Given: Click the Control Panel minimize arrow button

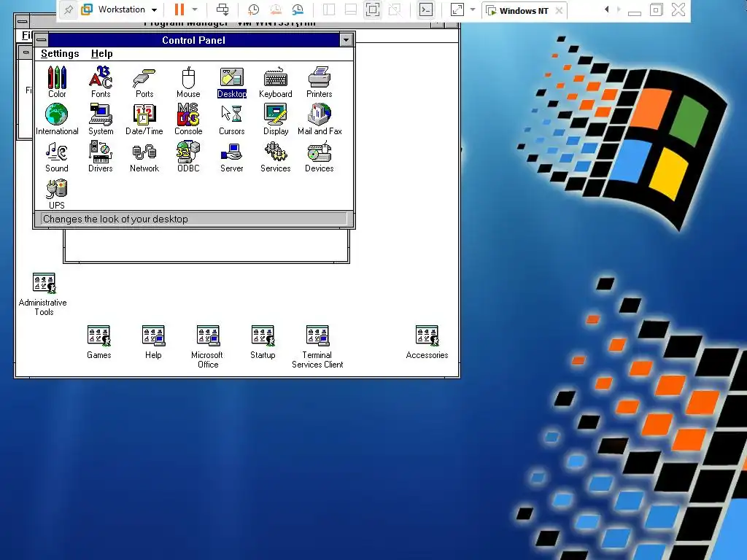Looking at the screenshot, I should click(347, 40).
